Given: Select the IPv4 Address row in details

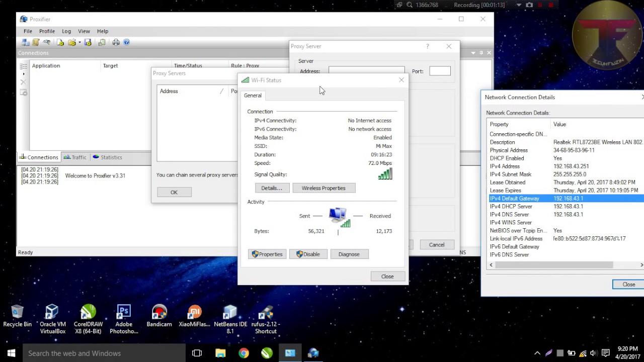Looking at the screenshot, I should click(567, 166).
